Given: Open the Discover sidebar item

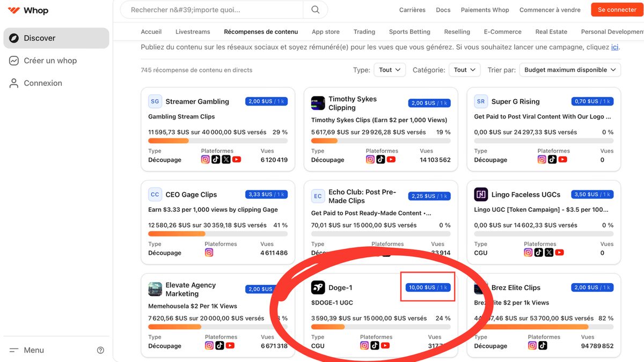Looking at the screenshot, I should pyautogui.click(x=56, y=38).
